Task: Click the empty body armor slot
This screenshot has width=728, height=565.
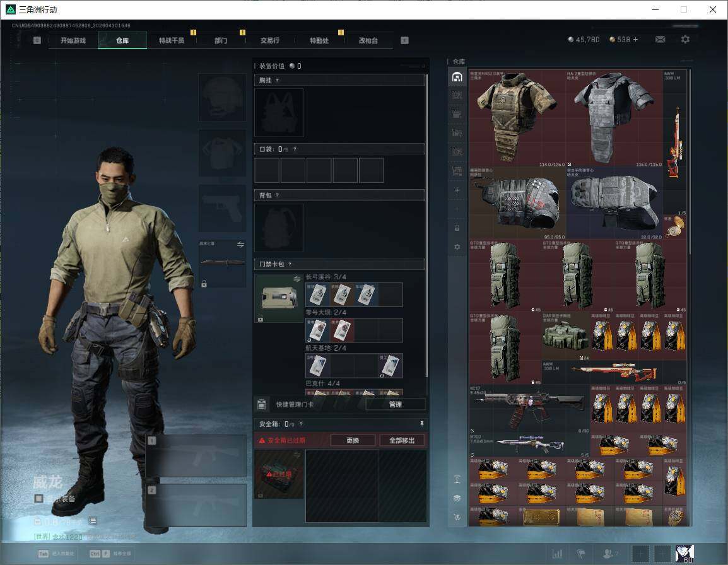Action: tap(223, 153)
